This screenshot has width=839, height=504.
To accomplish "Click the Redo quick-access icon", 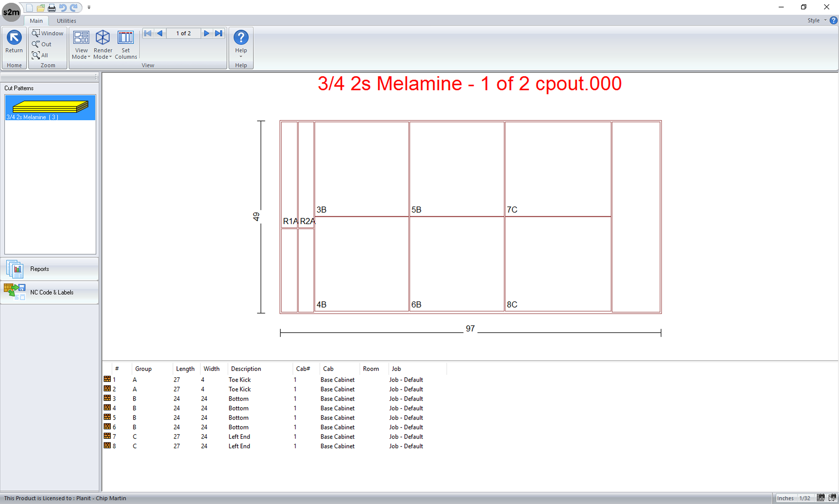I will point(73,8).
